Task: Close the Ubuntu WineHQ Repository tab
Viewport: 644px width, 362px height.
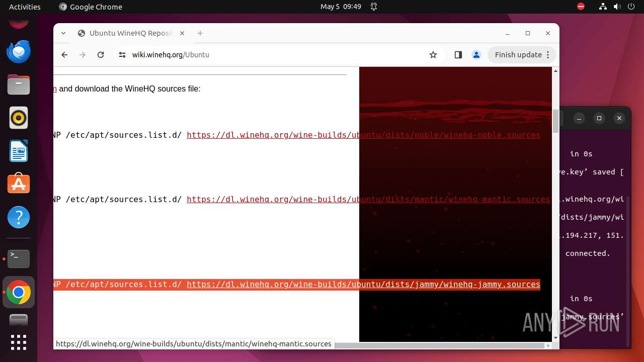Action: click(182, 33)
